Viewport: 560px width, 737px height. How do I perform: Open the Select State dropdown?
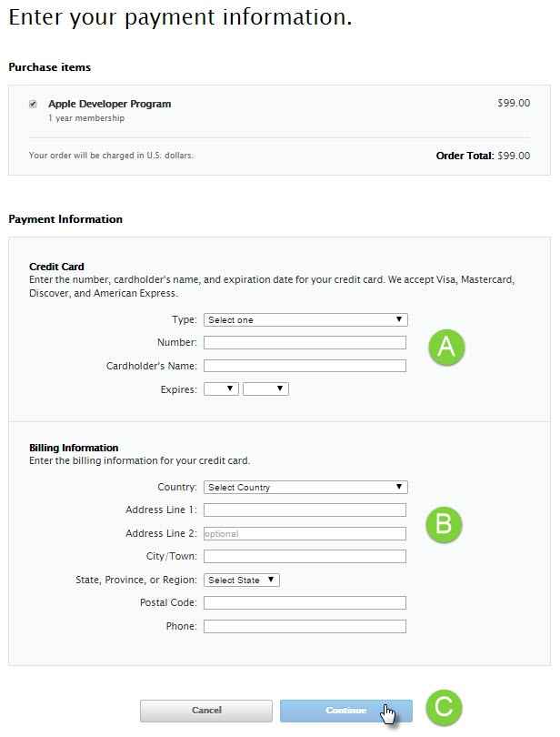[242, 580]
